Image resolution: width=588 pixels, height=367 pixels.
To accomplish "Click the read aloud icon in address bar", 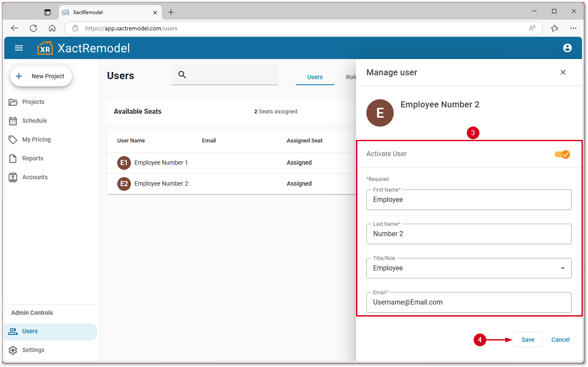I will tap(532, 28).
